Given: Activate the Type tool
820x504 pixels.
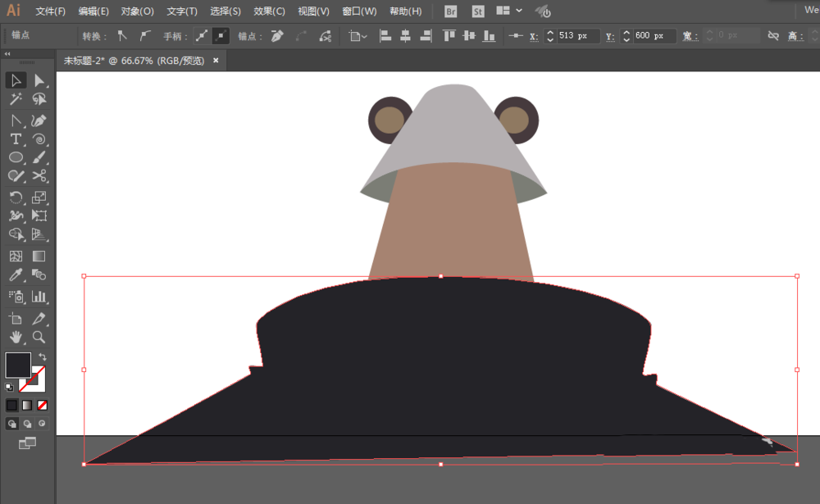Looking at the screenshot, I should click(16, 139).
